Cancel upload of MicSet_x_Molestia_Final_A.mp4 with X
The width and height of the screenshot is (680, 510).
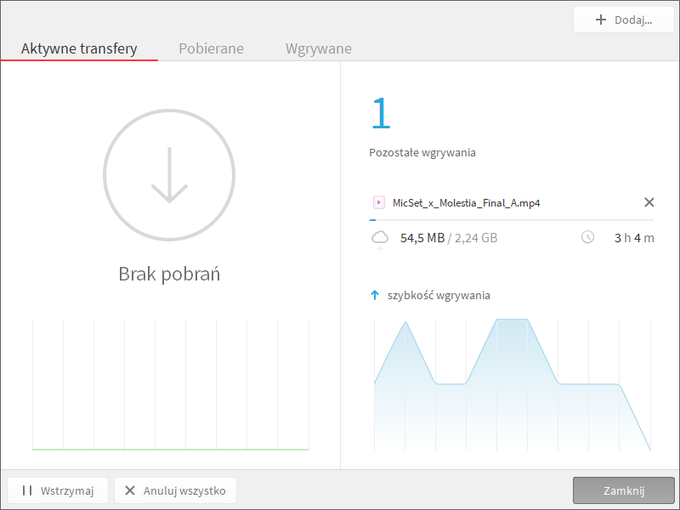click(649, 202)
